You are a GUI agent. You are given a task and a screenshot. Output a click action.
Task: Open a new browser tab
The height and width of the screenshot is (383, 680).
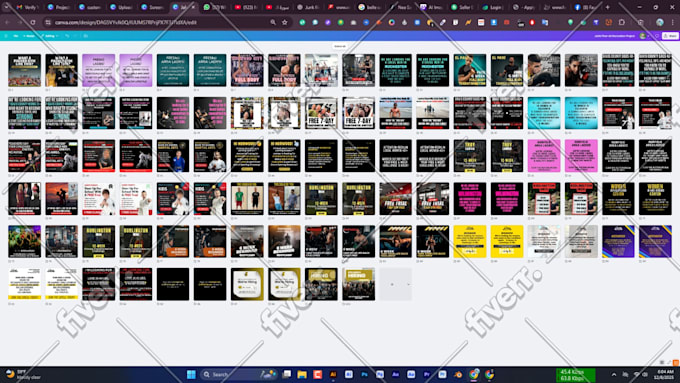[x=608, y=7]
